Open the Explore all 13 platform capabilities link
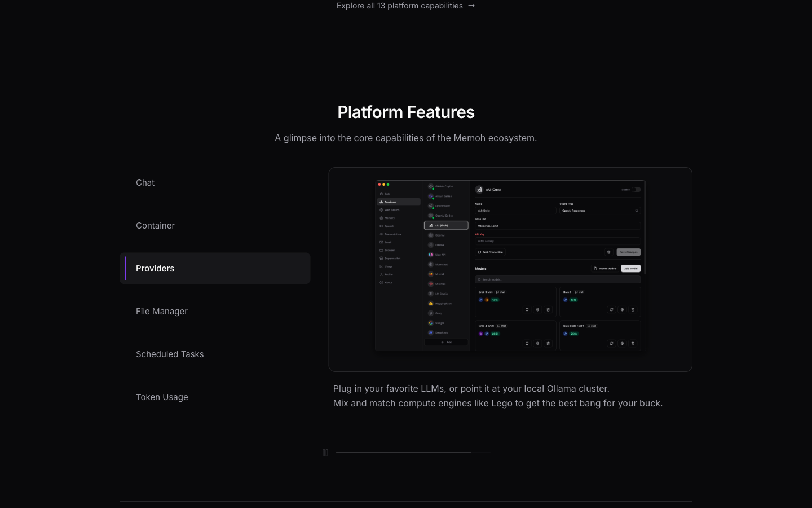The width and height of the screenshot is (812, 508). [405, 6]
